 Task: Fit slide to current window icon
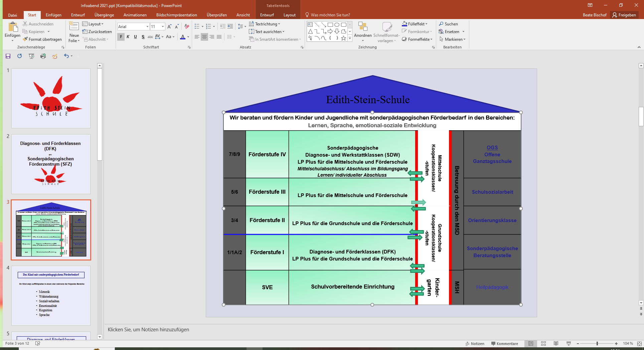(639, 344)
